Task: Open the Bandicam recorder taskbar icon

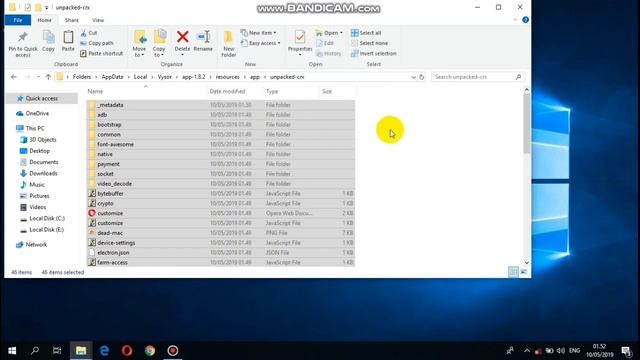Action: coord(173,351)
